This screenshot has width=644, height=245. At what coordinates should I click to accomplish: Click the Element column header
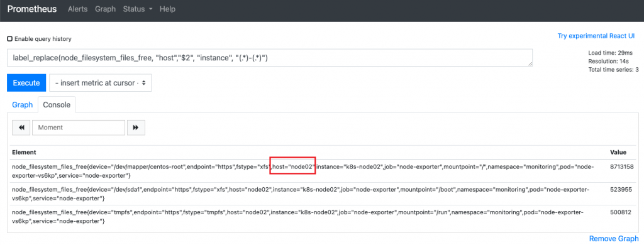[25, 152]
